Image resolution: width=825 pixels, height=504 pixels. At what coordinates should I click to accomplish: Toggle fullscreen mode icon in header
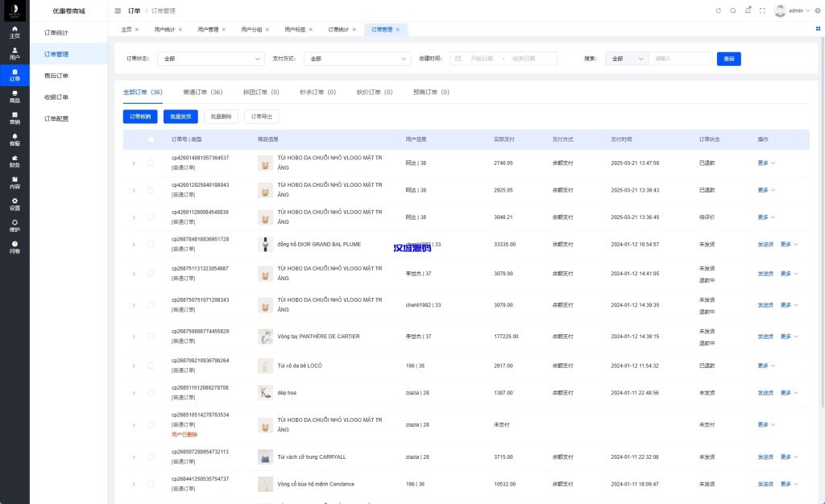tap(763, 10)
